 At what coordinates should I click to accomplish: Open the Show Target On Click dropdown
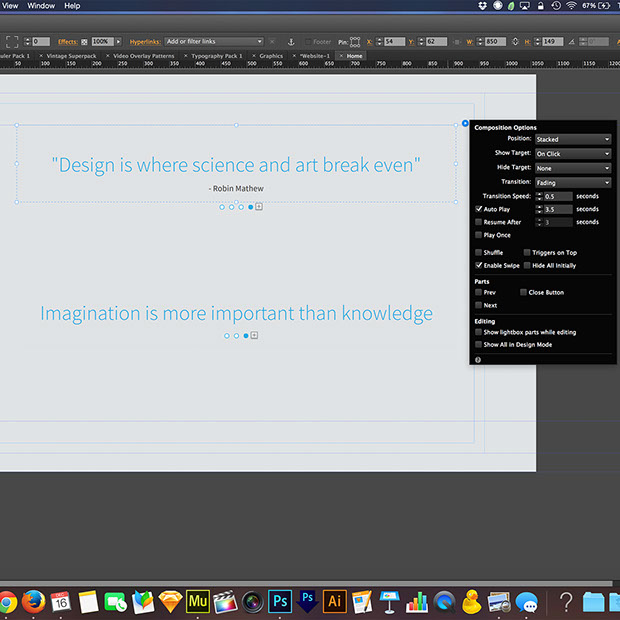pyautogui.click(x=573, y=154)
